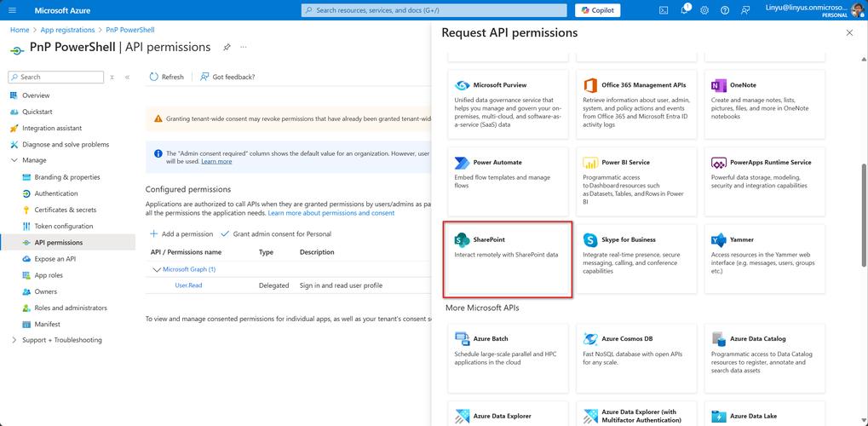Select the Azure Batch card
Screen dimensions: 868x426
point(507,359)
